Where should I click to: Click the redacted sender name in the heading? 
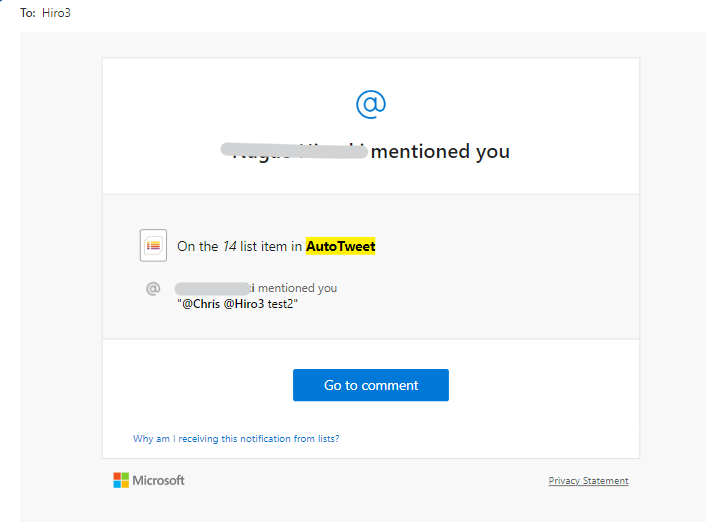click(x=293, y=152)
